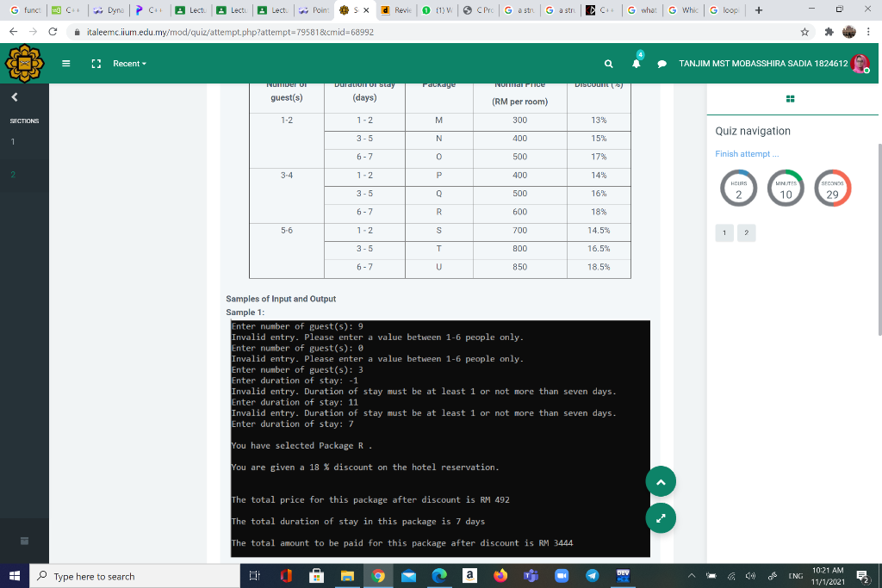Open the messages chat bubble icon
The width and height of the screenshot is (882, 588).
click(662, 64)
